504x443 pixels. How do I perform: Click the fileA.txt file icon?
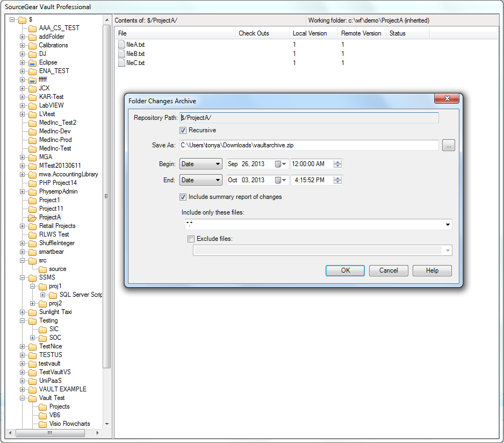121,45
